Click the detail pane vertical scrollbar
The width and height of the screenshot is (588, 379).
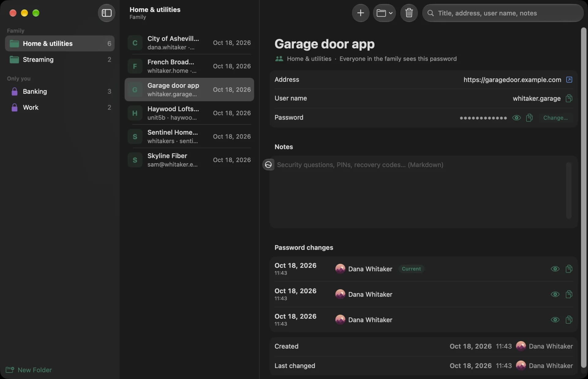[583, 198]
